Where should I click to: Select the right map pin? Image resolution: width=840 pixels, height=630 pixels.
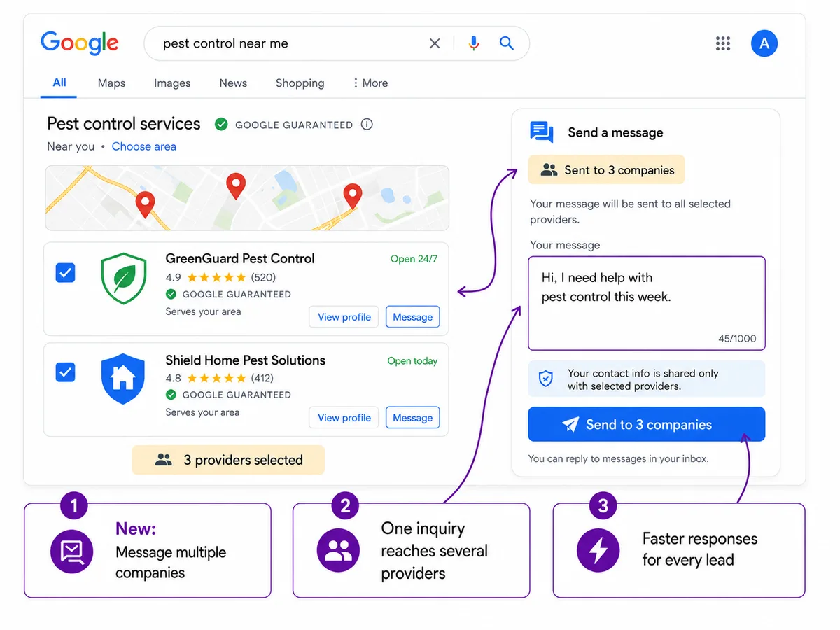pos(353,197)
